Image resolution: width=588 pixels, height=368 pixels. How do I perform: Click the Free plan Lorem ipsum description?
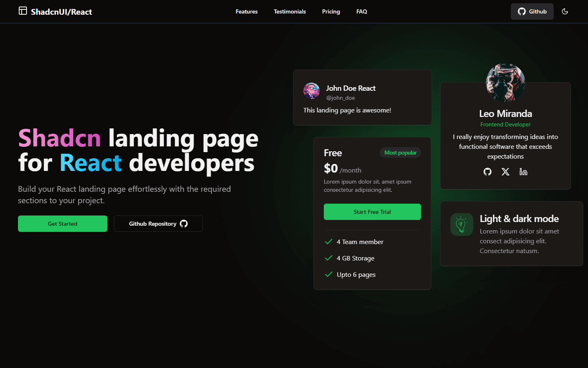pyautogui.click(x=367, y=186)
